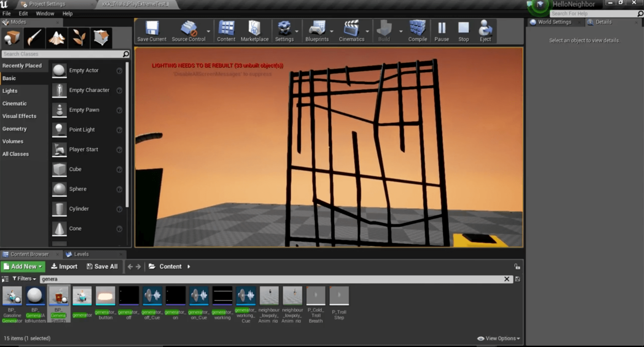Open the Edit menu
This screenshot has height=347, width=644.
23,13
